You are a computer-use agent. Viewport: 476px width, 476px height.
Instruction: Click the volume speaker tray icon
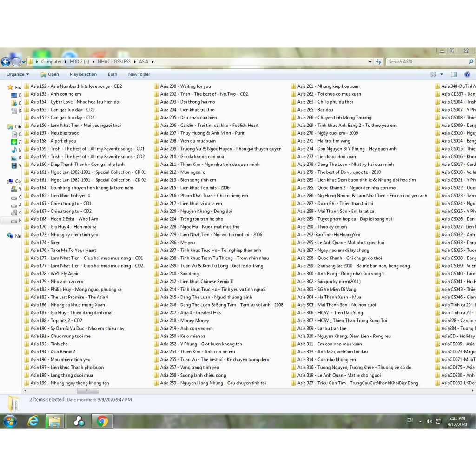429,421
